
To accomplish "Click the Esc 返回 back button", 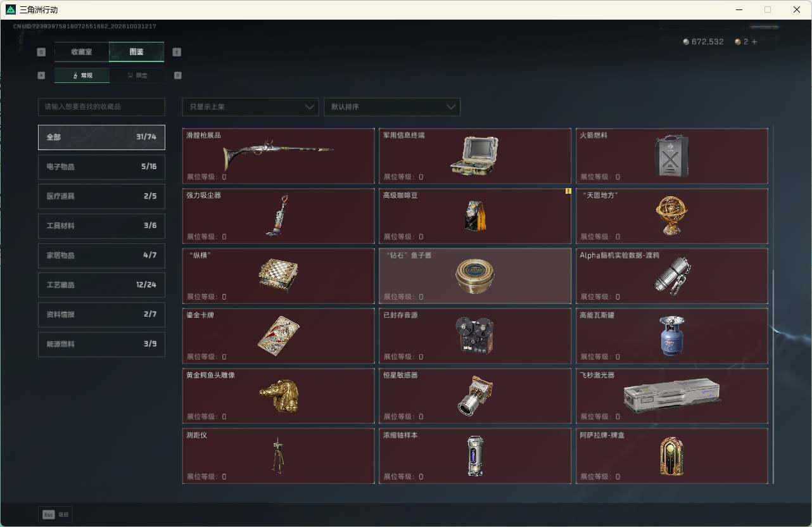I will pyautogui.click(x=56, y=515).
